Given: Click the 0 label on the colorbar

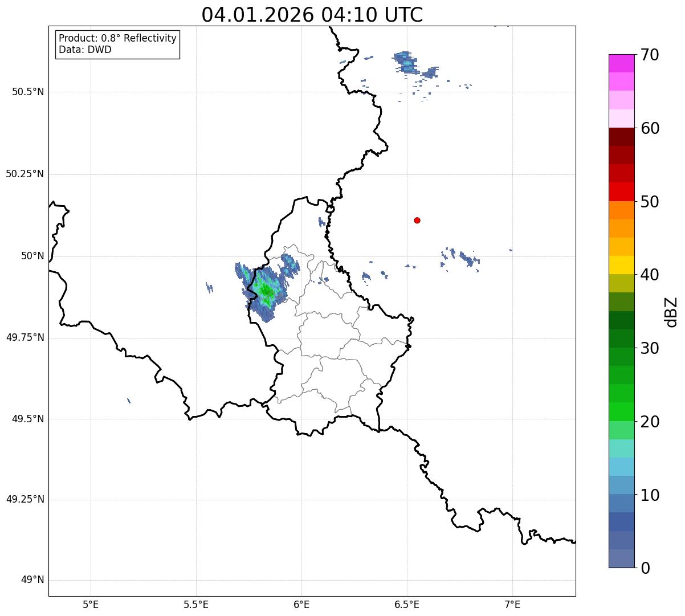Looking at the screenshot, I should click(645, 568).
